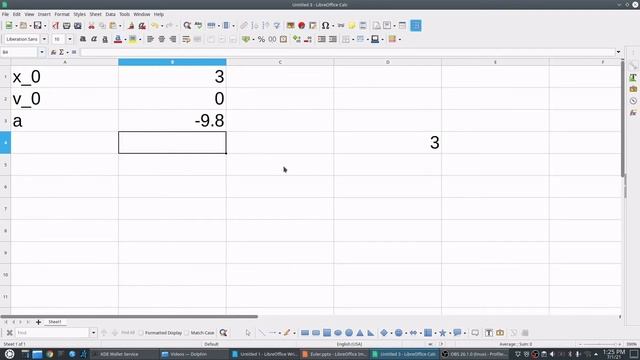Select the Sheet1 tab
This screenshot has height=360, width=640.
55,322
